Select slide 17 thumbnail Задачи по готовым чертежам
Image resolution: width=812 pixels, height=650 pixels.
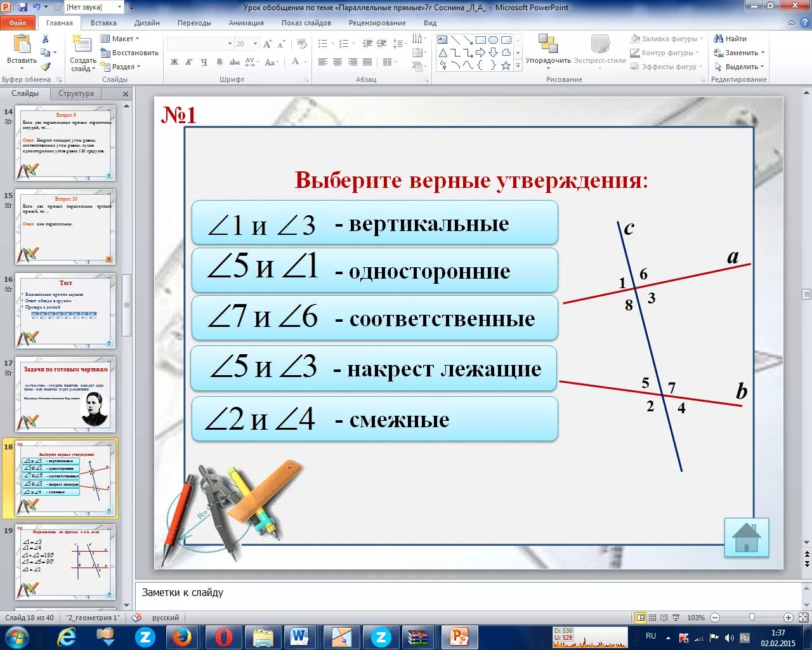click(66, 394)
